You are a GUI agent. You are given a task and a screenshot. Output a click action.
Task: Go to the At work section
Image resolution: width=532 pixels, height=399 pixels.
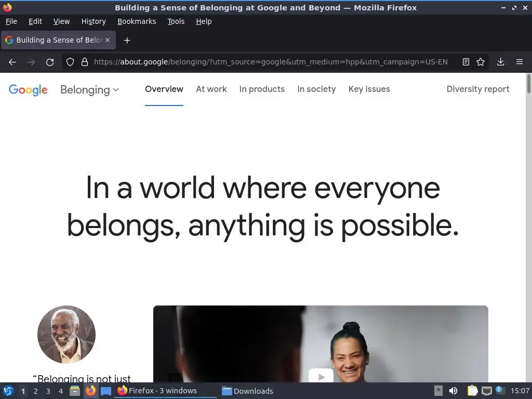coord(211,89)
